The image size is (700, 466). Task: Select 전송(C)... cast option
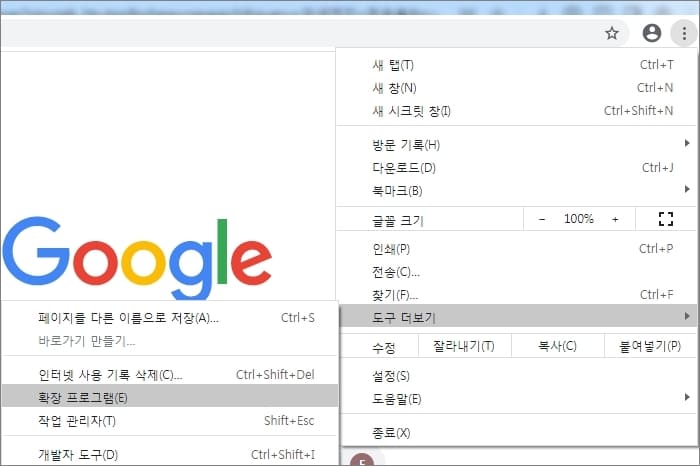(517, 272)
